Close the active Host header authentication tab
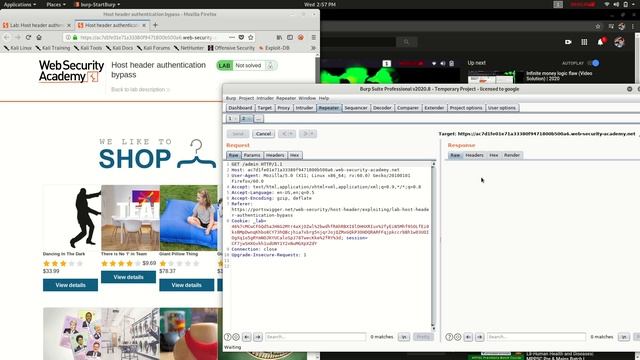The width and height of the screenshot is (640, 360). coord(144,25)
